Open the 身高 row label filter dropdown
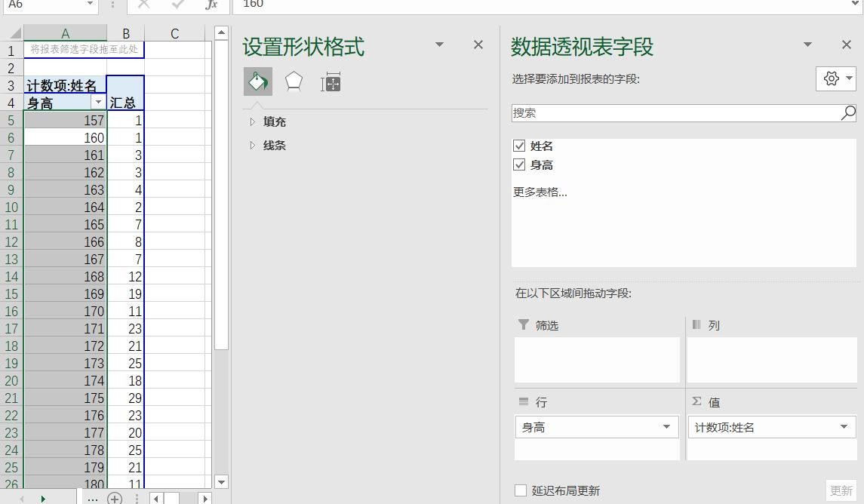 tap(97, 103)
